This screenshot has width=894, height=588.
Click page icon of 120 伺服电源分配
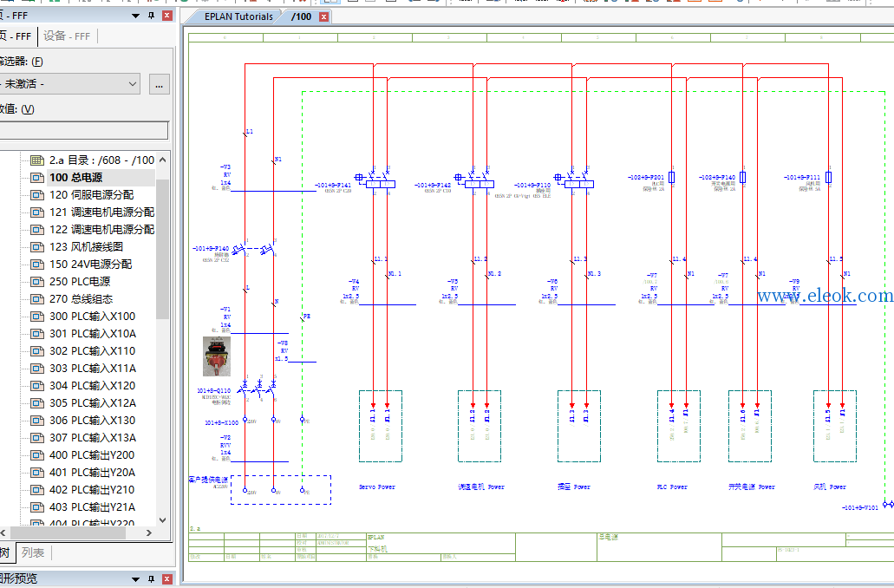(37, 195)
